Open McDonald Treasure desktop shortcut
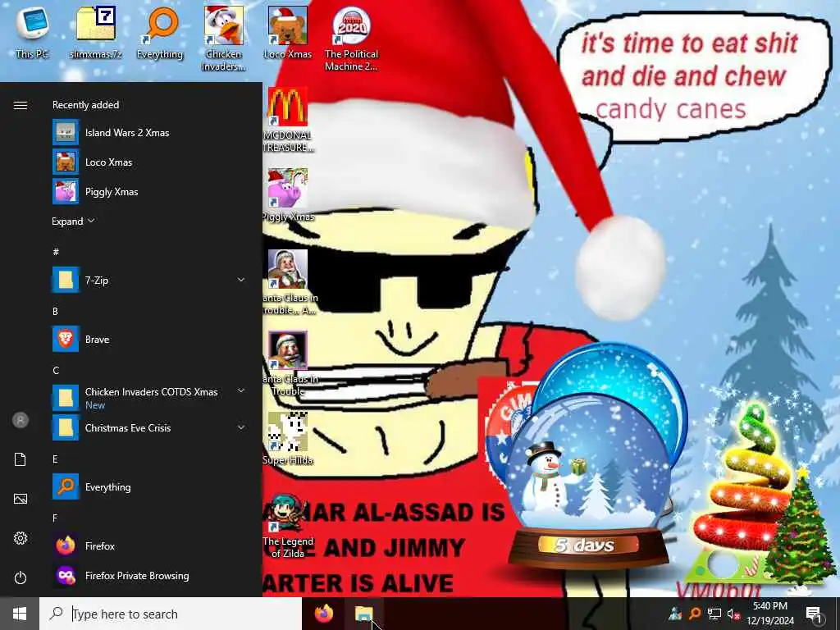 pyautogui.click(x=288, y=120)
